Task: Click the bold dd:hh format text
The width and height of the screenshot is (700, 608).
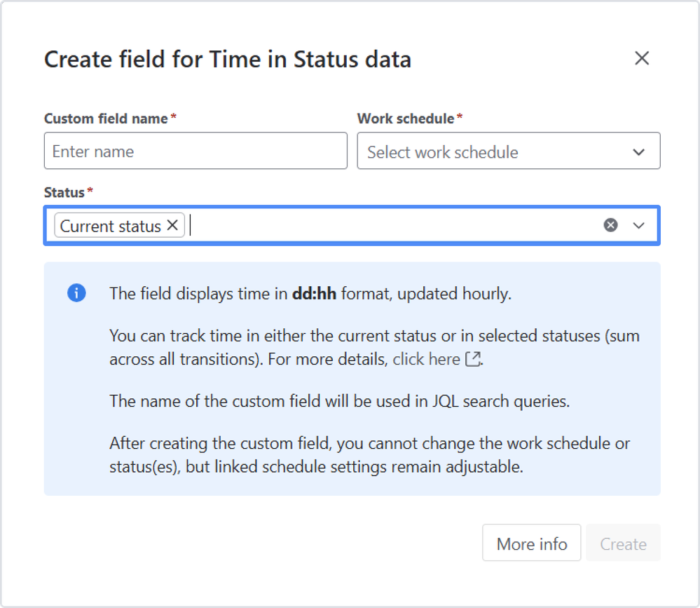Action: click(x=314, y=293)
